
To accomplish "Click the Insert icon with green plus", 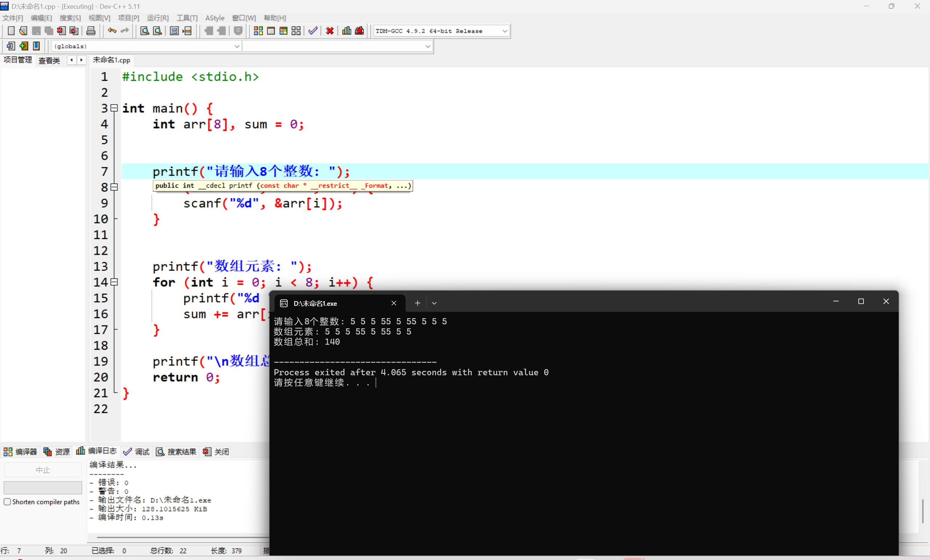I will pos(23,46).
